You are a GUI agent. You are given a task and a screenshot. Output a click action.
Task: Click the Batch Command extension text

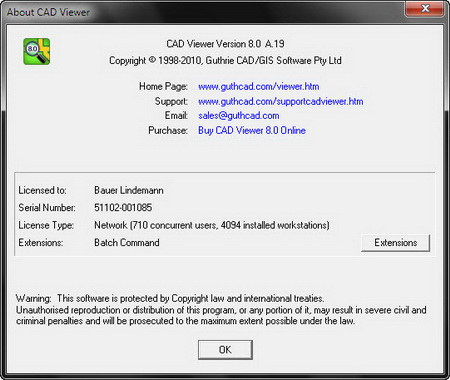pos(127,243)
